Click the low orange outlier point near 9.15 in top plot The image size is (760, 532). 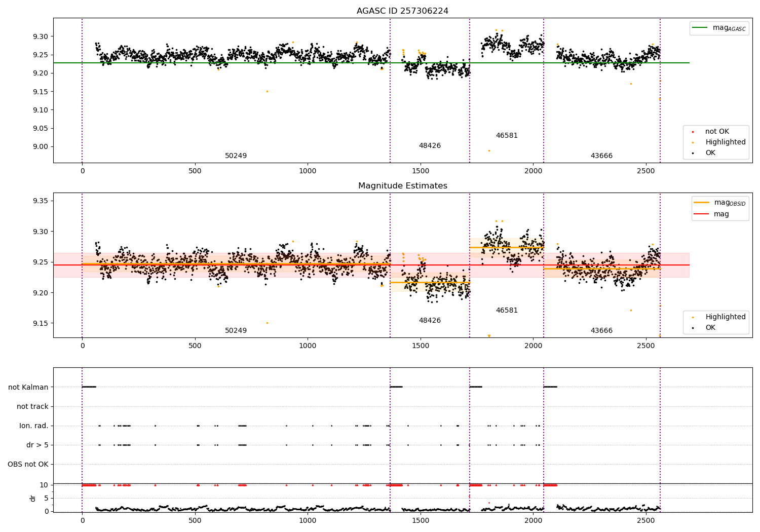pos(267,92)
